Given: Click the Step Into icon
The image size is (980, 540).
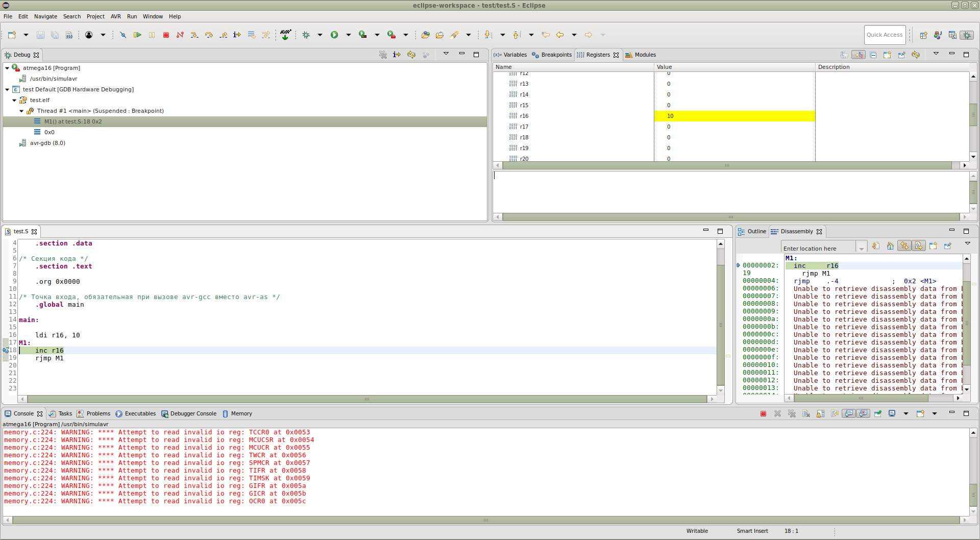Looking at the screenshot, I should tap(194, 35).
